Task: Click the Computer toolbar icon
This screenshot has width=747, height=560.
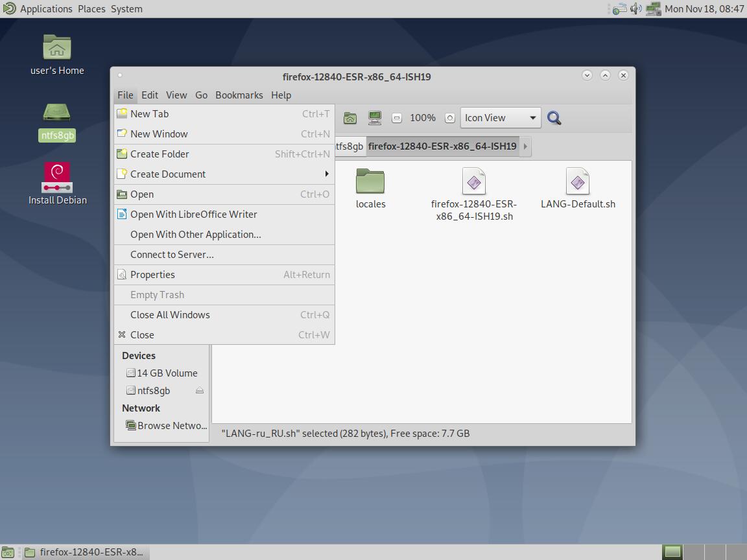Action: click(375, 117)
